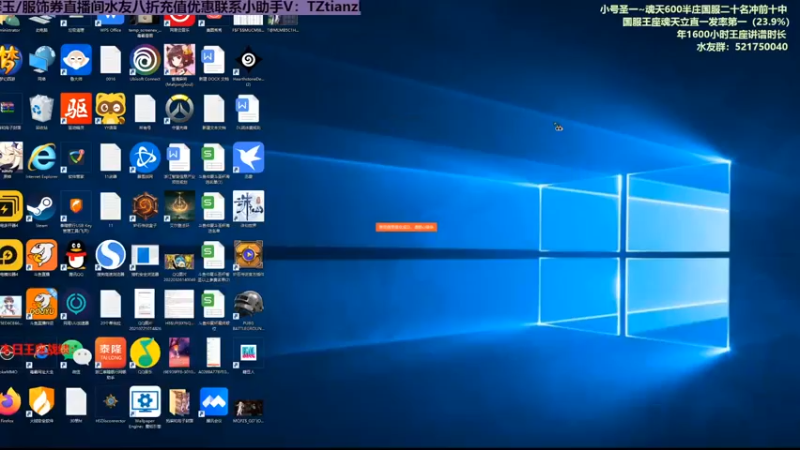Select the QQ picture thumbnail beside the spreadsheet
This screenshot has width=800, height=450.
coord(179,261)
